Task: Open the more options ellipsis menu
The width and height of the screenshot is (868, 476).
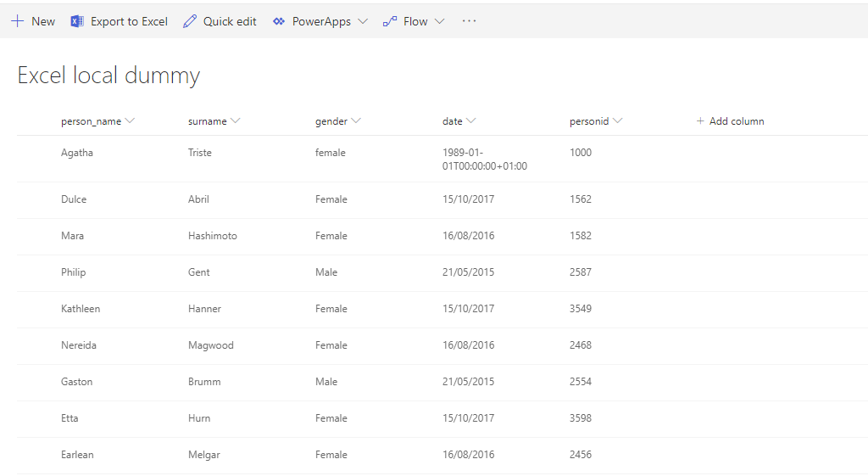Action: 469,21
